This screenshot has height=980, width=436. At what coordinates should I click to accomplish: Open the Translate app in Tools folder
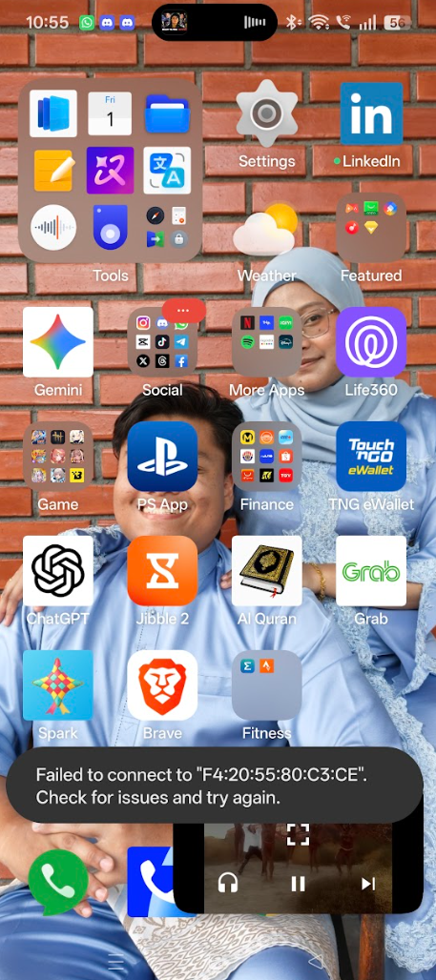pos(167,170)
